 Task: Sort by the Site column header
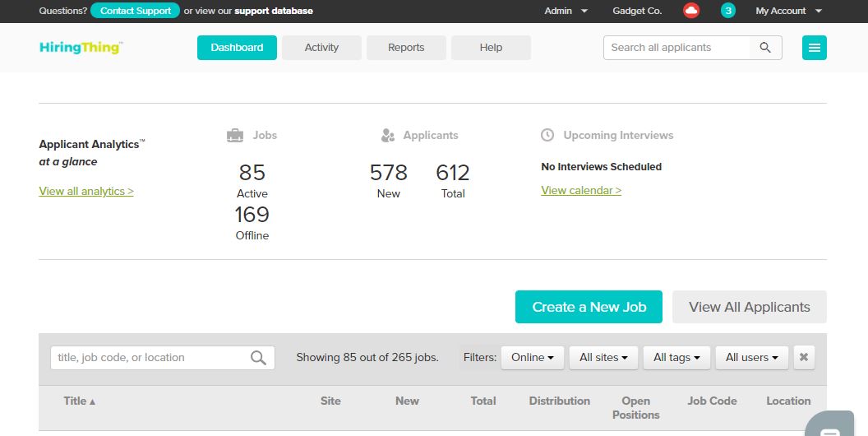330,401
